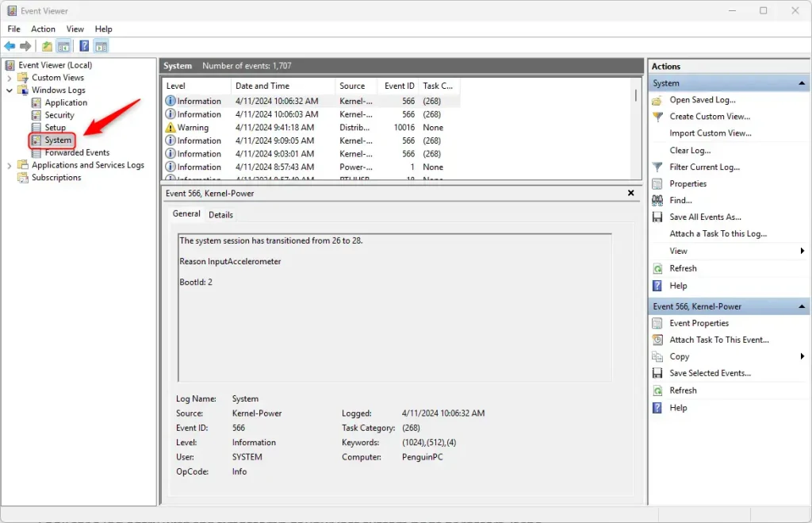Collapse the Windows Logs node chevron
Viewport: 812px width, 523px height.
coord(10,90)
